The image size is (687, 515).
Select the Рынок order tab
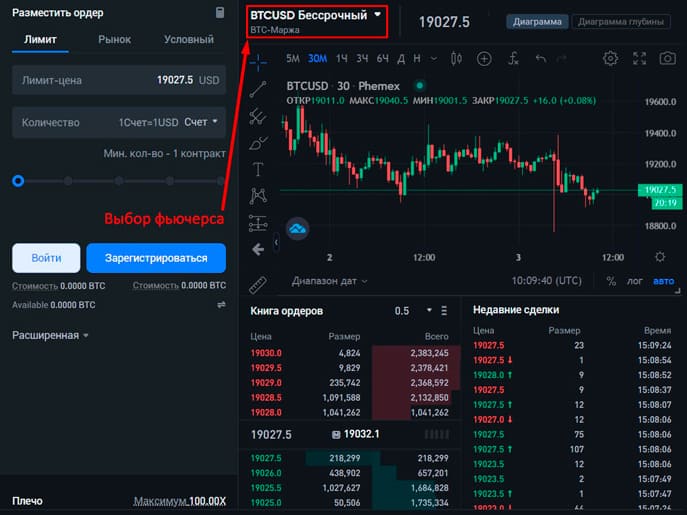[x=114, y=39]
